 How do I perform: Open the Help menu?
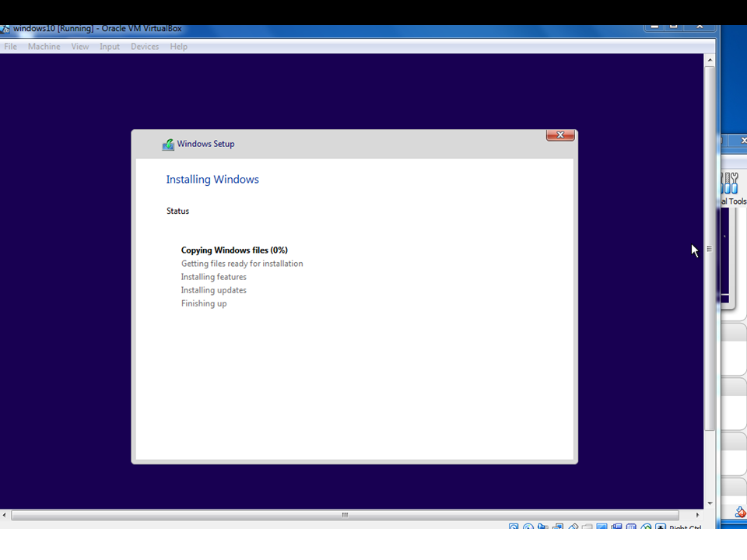(178, 47)
